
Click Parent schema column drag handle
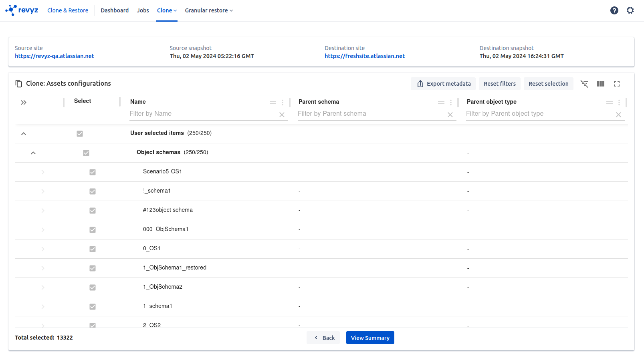coord(441,103)
